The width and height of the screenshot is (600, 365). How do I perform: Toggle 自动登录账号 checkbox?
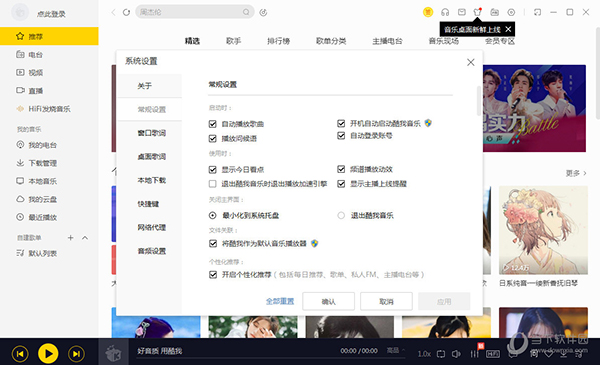pos(341,135)
